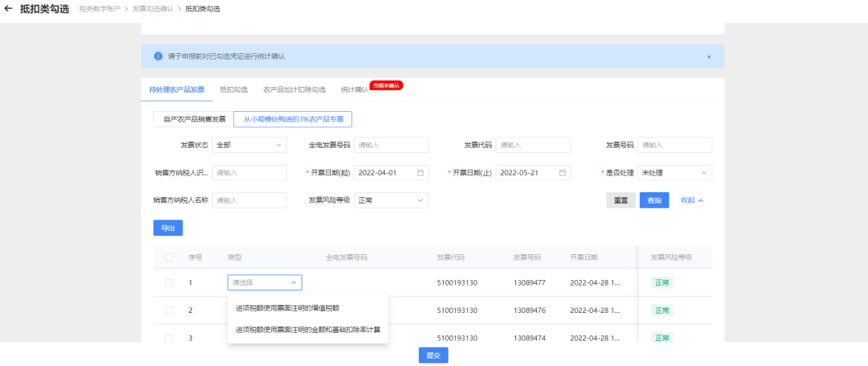Select checkbox for row 2
This screenshot has width=868, height=366.
pos(169,310)
